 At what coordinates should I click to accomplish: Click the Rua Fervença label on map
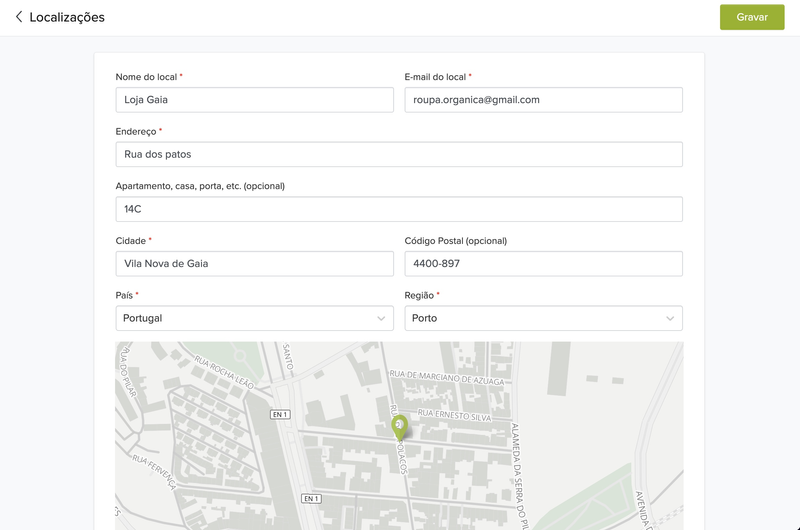pos(154,472)
